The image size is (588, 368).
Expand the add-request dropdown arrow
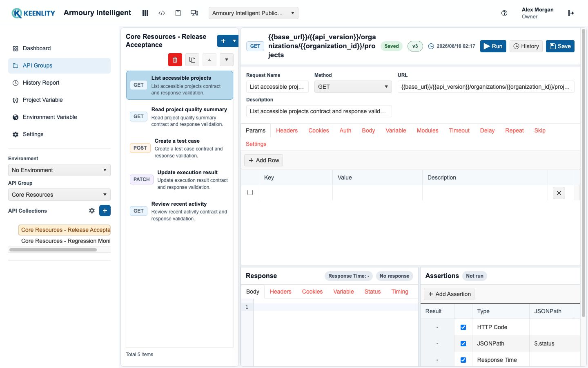(234, 41)
